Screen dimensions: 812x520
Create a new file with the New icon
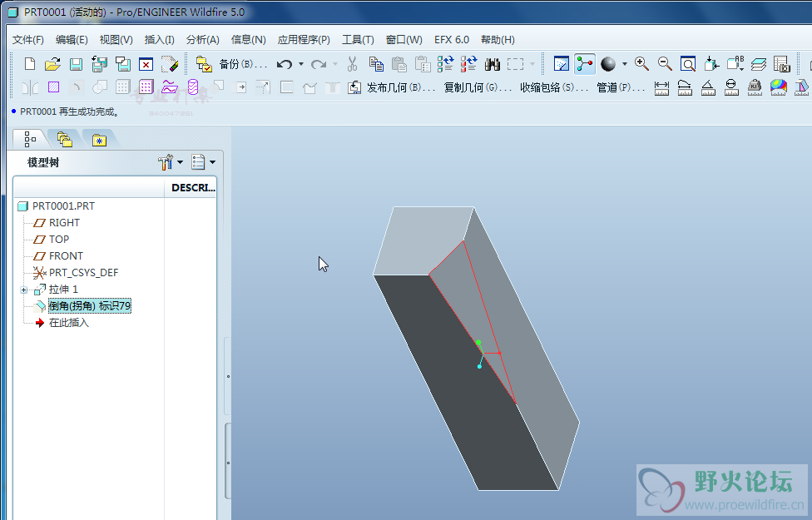click(30, 64)
